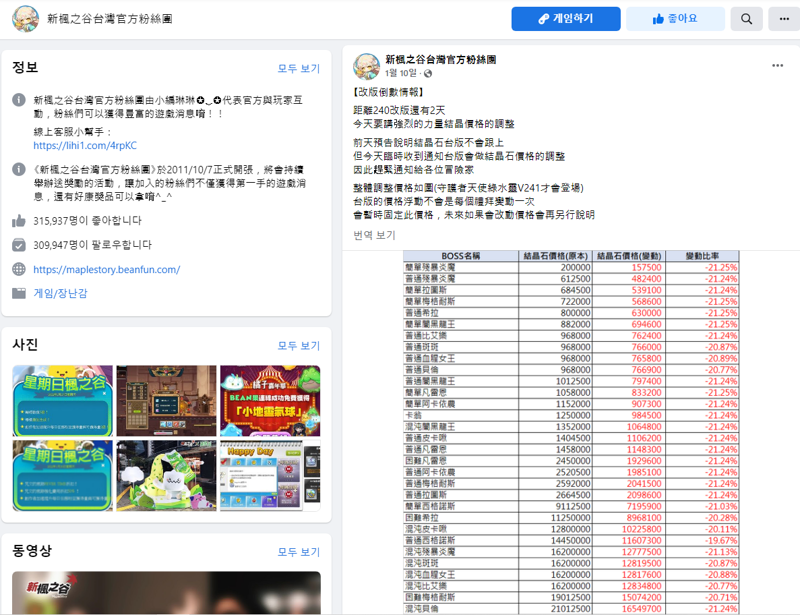
Task: Click the 정보 section heading
Action: click(25, 67)
